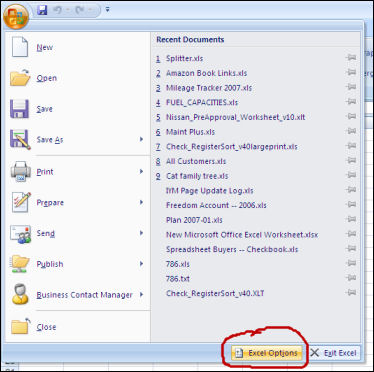Expand the Prepare submenu arrow

pyautogui.click(x=141, y=202)
